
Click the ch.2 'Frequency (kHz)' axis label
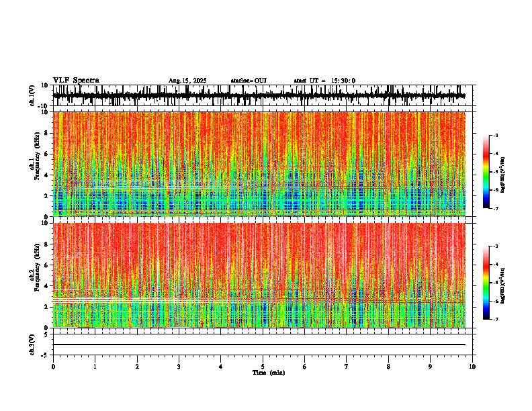click(x=37, y=267)
